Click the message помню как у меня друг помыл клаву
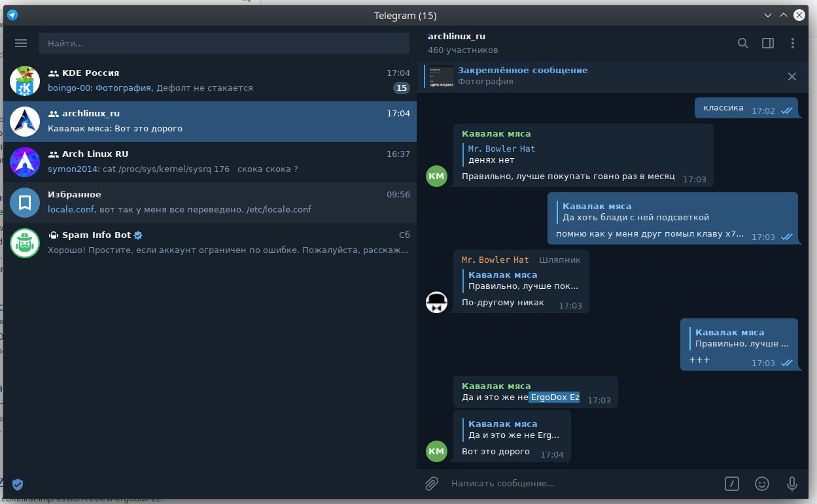 pyautogui.click(x=650, y=234)
